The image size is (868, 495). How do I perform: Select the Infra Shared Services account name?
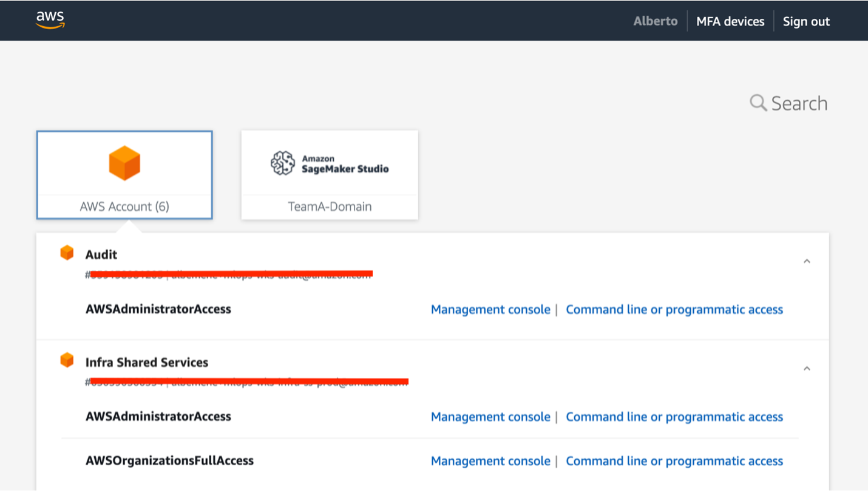pos(147,363)
